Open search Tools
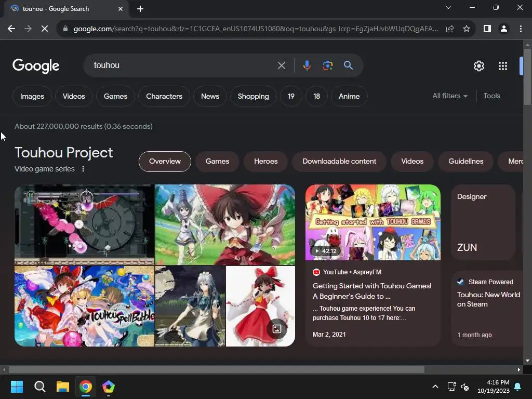This screenshot has height=399, width=532. (491, 96)
